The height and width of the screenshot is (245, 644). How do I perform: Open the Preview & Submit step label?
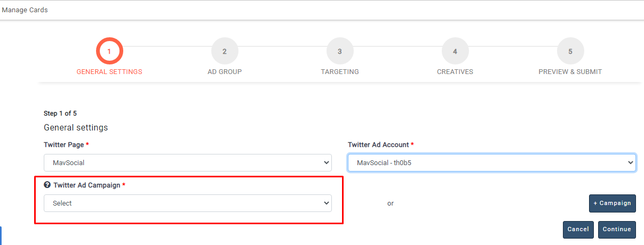pyautogui.click(x=570, y=72)
